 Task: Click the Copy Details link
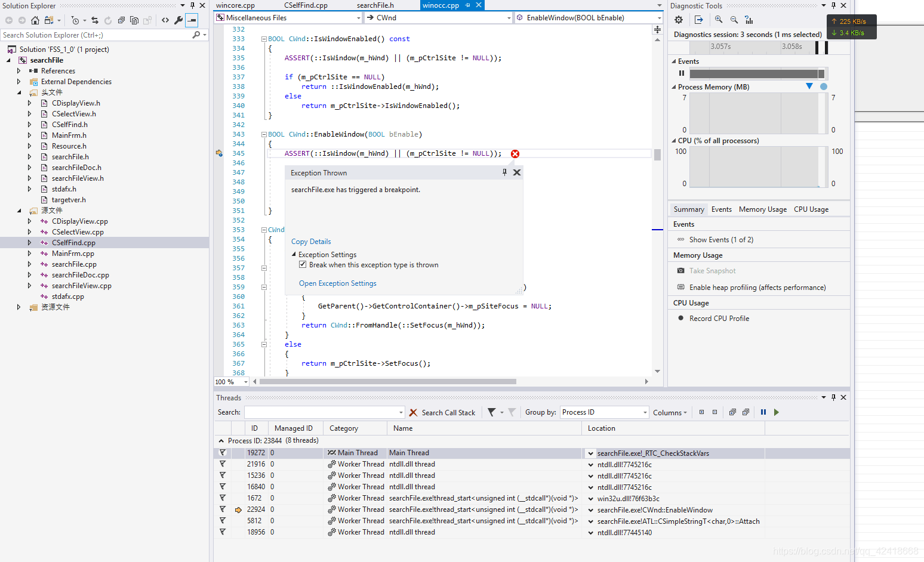pyautogui.click(x=311, y=242)
